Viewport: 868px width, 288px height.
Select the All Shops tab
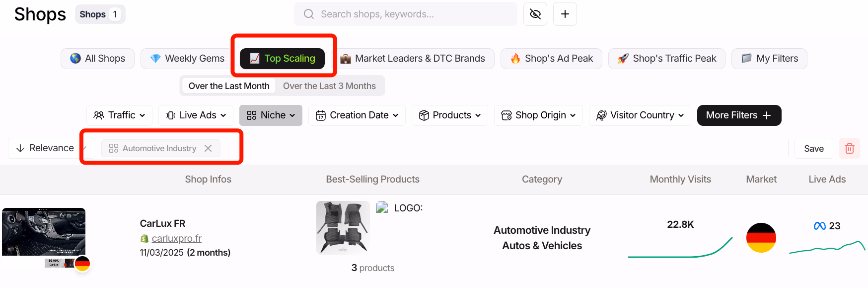coord(97,58)
